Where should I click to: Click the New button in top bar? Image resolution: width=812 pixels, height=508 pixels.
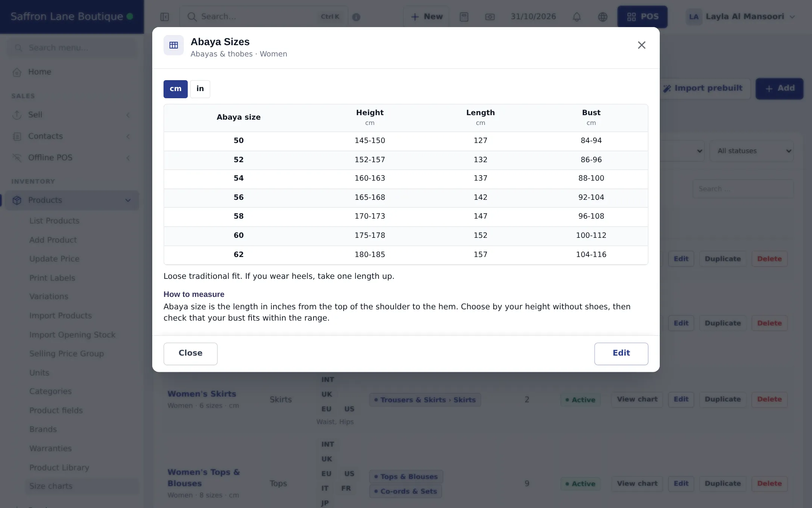[426, 17]
